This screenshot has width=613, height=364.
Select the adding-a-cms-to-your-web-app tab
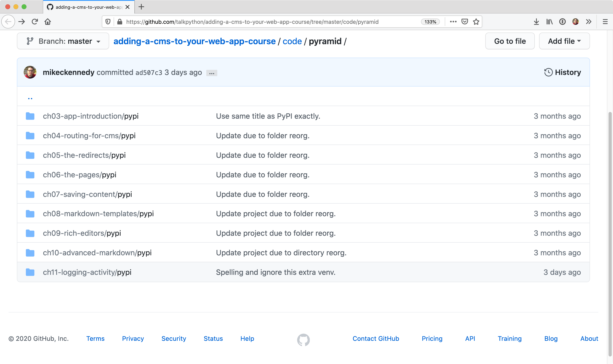click(x=89, y=7)
